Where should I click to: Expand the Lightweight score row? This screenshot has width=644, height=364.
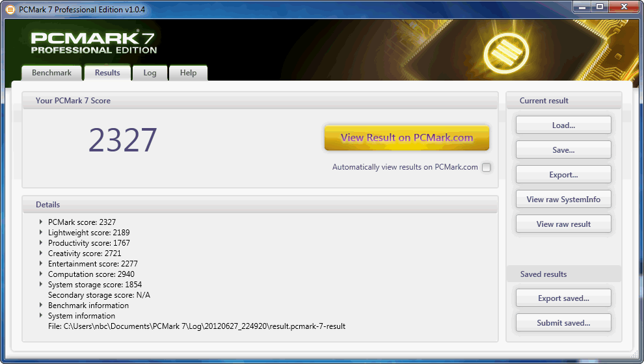click(x=41, y=232)
